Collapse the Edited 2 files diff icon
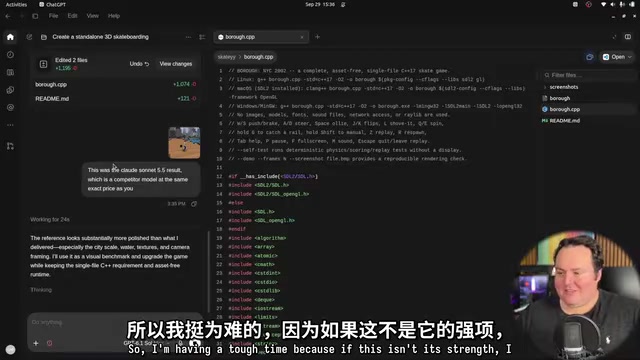Viewport: 640px width, 360px height. click(x=43, y=64)
